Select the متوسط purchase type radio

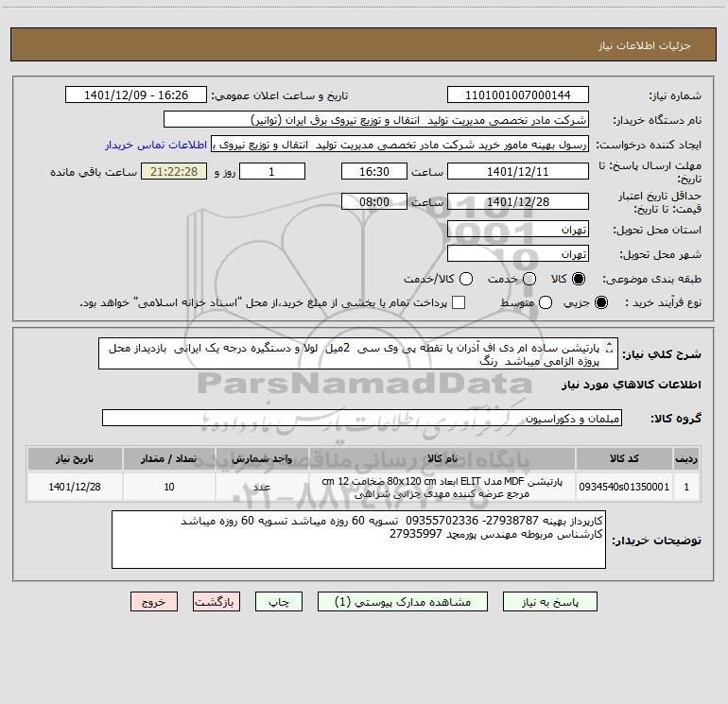[x=546, y=302]
